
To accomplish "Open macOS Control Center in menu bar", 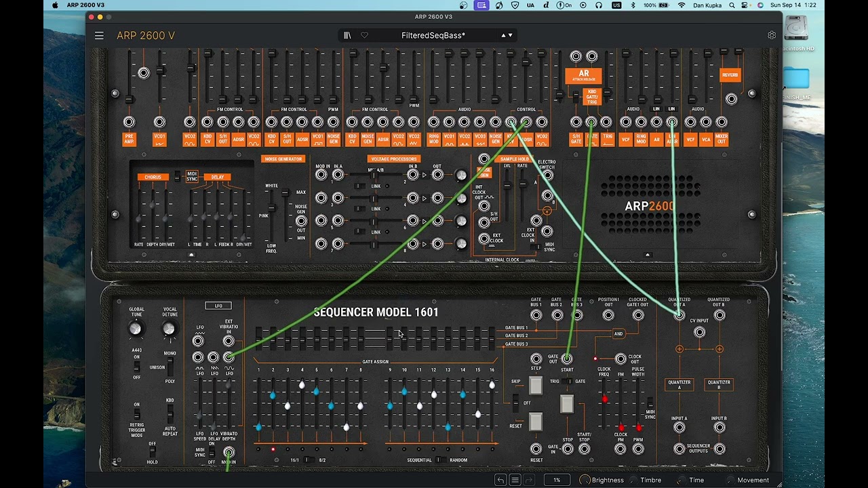I will (746, 5).
